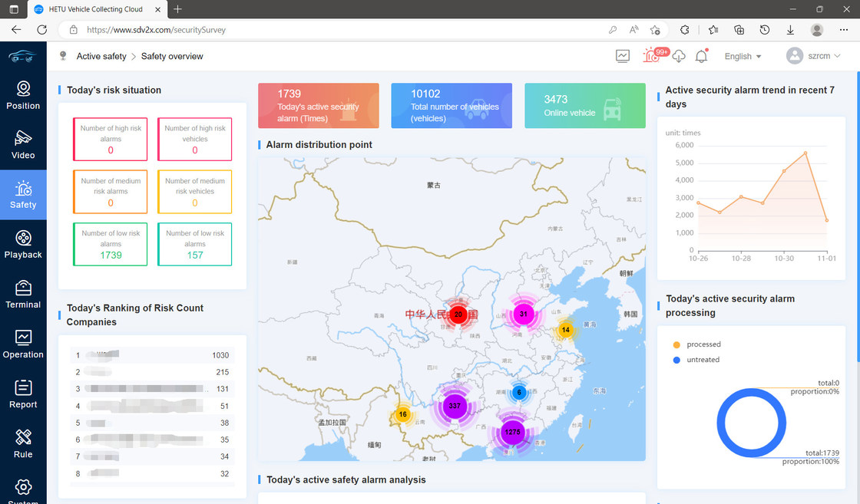Viewport: 860px width, 504px height.
Task: Click the 'Online vehicle' 3473 card
Action: (x=584, y=106)
